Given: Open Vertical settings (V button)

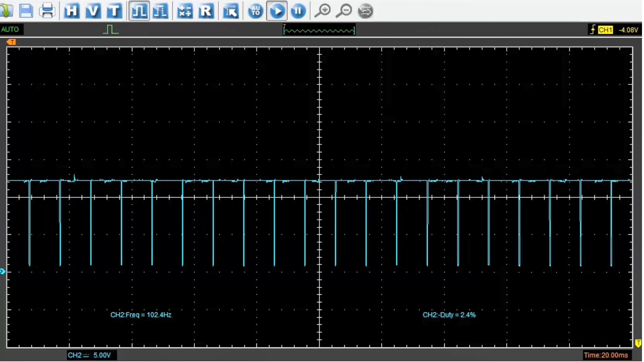Looking at the screenshot, I should tap(93, 11).
